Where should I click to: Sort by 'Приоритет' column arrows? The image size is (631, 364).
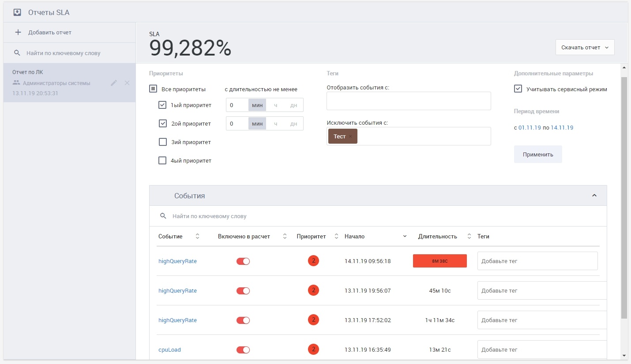[x=336, y=236]
